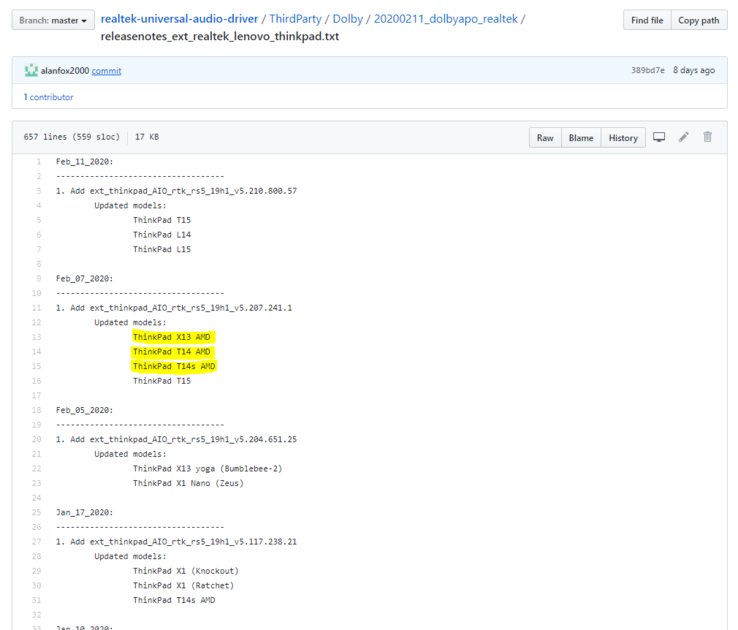Click 'Updated models:' on line 28
This screenshot has width=738, height=630.
pos(130,556)
